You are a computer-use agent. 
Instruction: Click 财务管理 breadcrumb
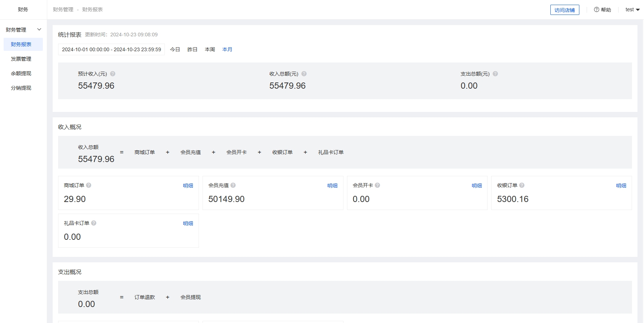click(x=63, y=9)
